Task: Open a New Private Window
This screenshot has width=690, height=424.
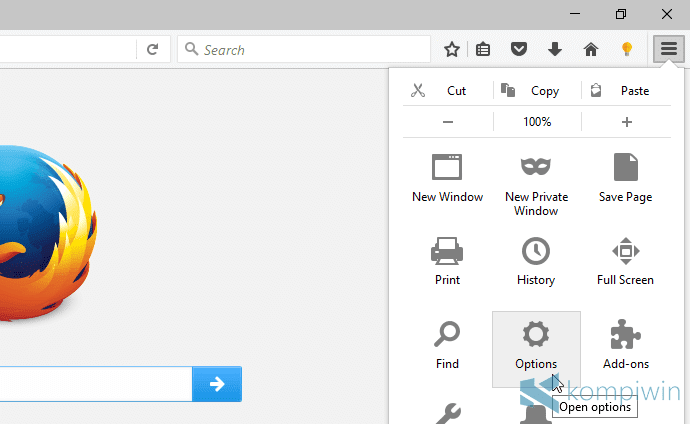Action: click(x=536, y=185)
